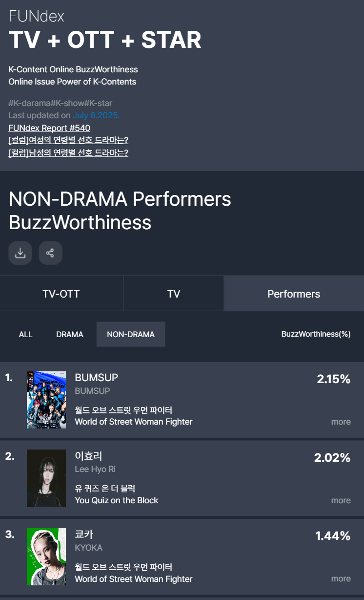Open the 남성의 연령별 선호 드라마는 column link
Viewport: 364px width, 600px height.
point(68,153)
